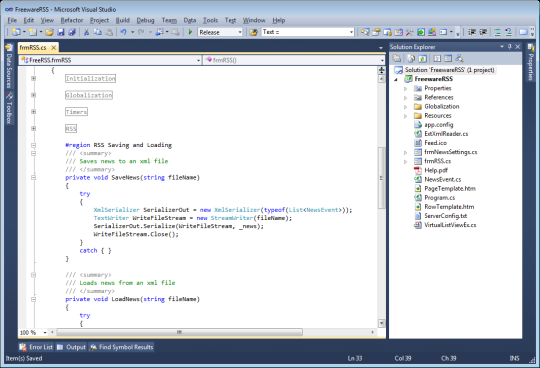540x368 pixels.
Task: Click the Add New Item toolbar icon
Action: click(33, 32)
